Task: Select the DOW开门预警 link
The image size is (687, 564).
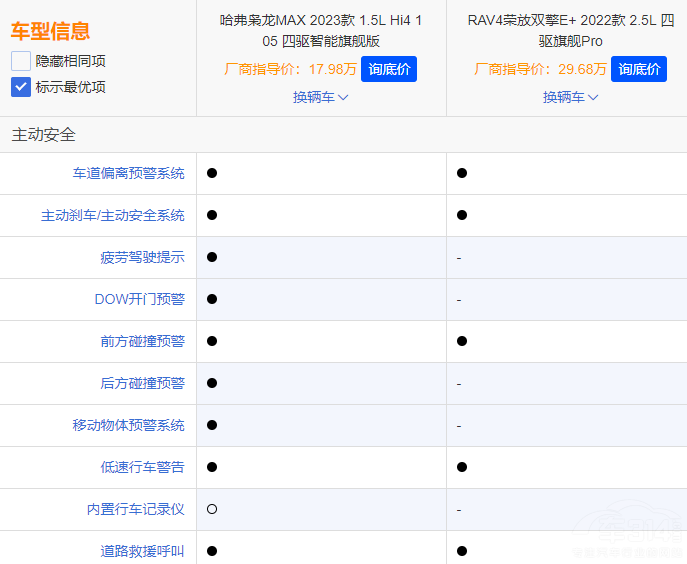Action: click(139, 299)
